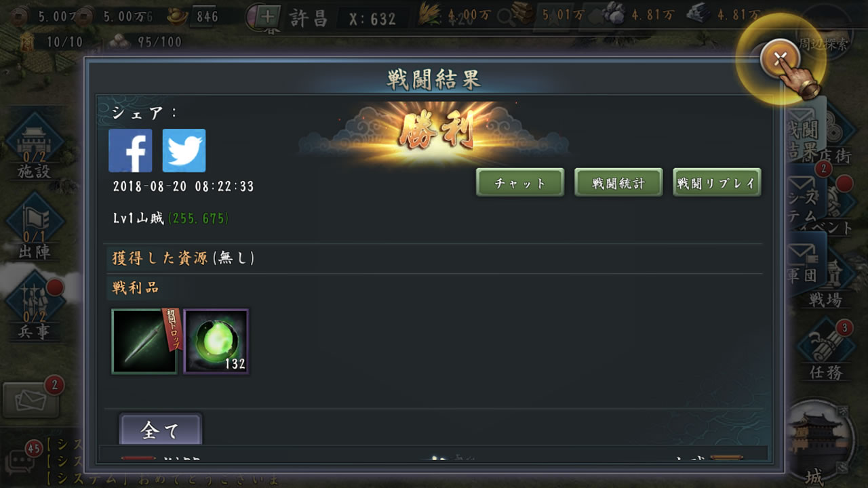Inspect the green orb loot item
The height and width of the screenshot is (488, 868).
click(216, 342)
